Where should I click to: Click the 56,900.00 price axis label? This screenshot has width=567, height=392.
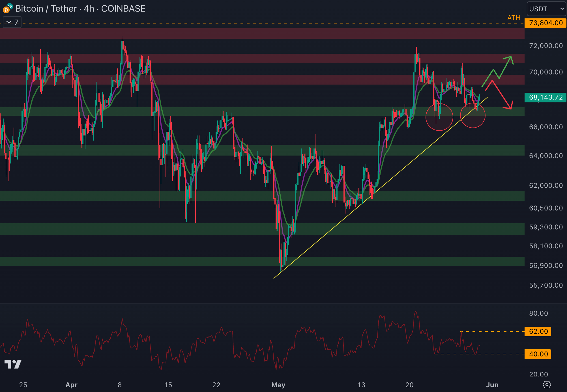coord(545,265)
